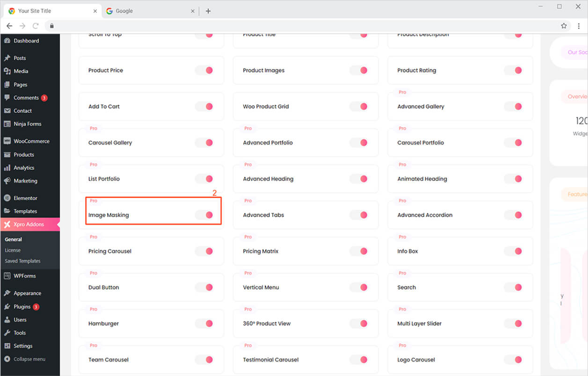Toggle the Dual Button switch
This screenshot has height=376, width=588.
coord(204,287)
